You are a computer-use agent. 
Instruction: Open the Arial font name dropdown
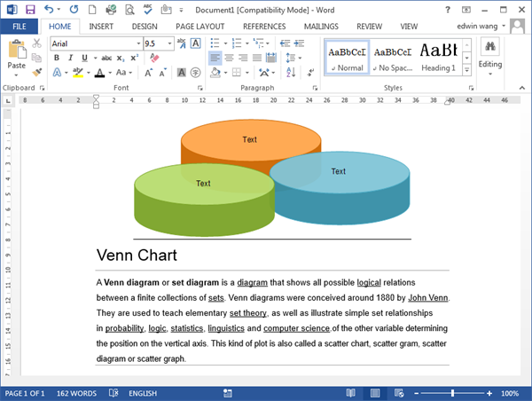[135, 43]
